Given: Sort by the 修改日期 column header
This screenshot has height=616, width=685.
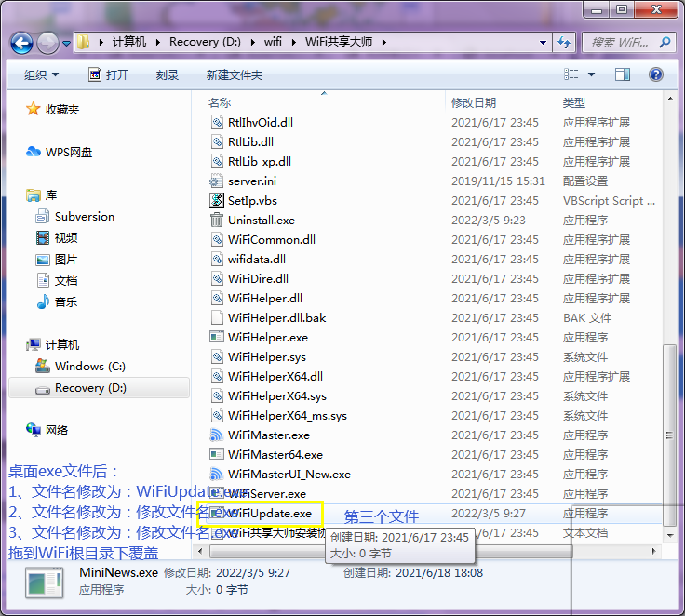Looking at the screenshot, I should pos(474,103).
